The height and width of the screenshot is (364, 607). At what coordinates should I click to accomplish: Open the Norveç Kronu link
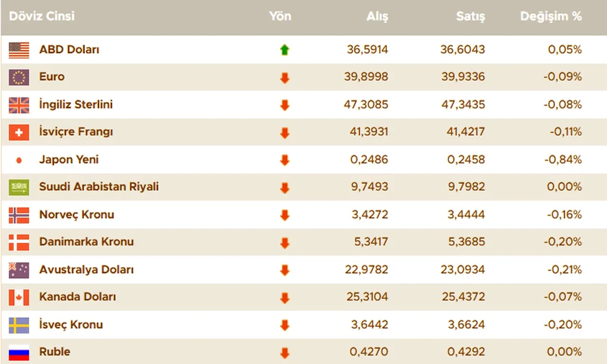point(76,214)
